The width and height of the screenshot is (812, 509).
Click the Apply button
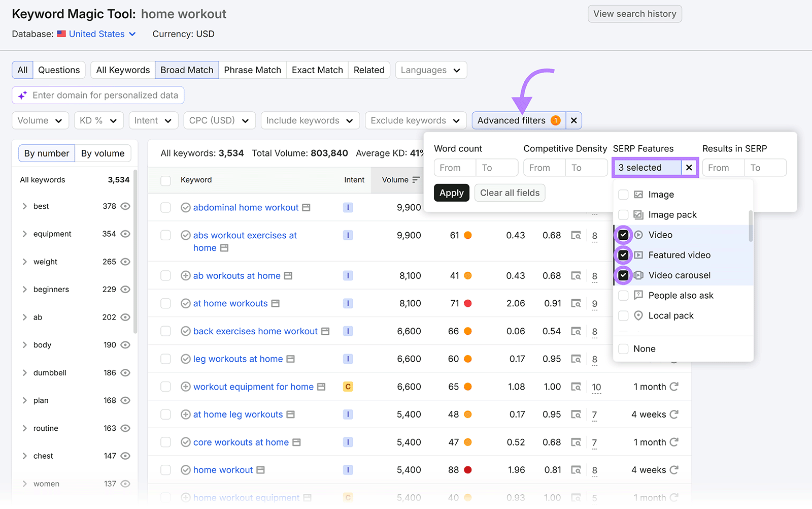(451, 193)
